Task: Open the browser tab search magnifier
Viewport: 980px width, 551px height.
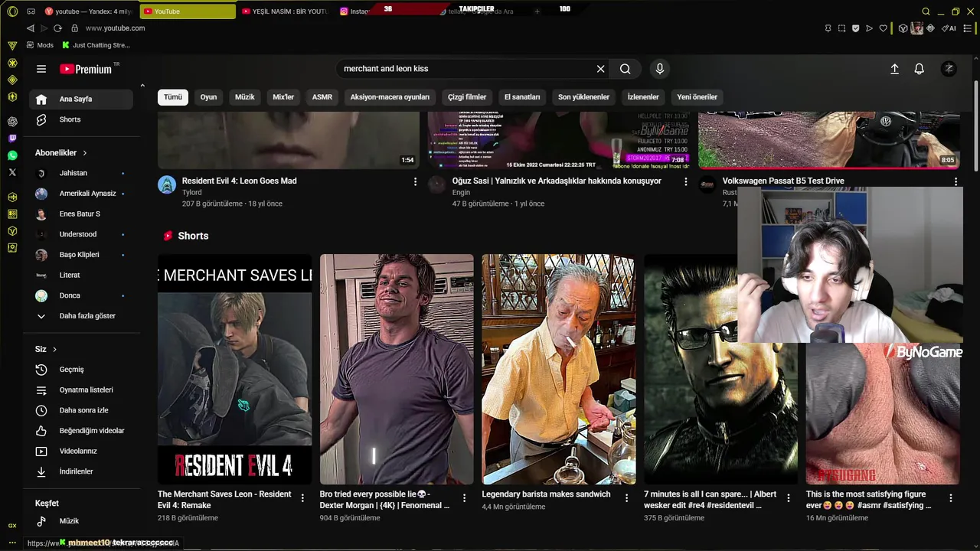Action: pos(926,11)
